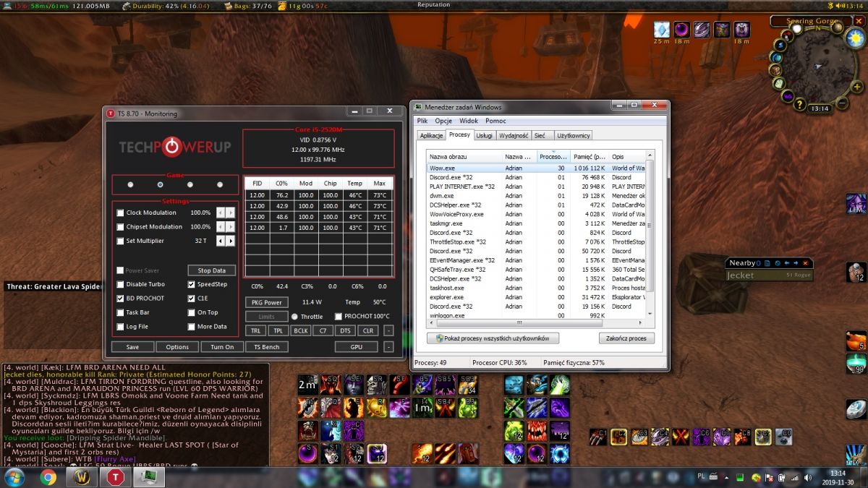The height and width of the screenshot is (488, 868).
Task: Open the Pomoc menu in Task Manager
Action: point(495,121)
